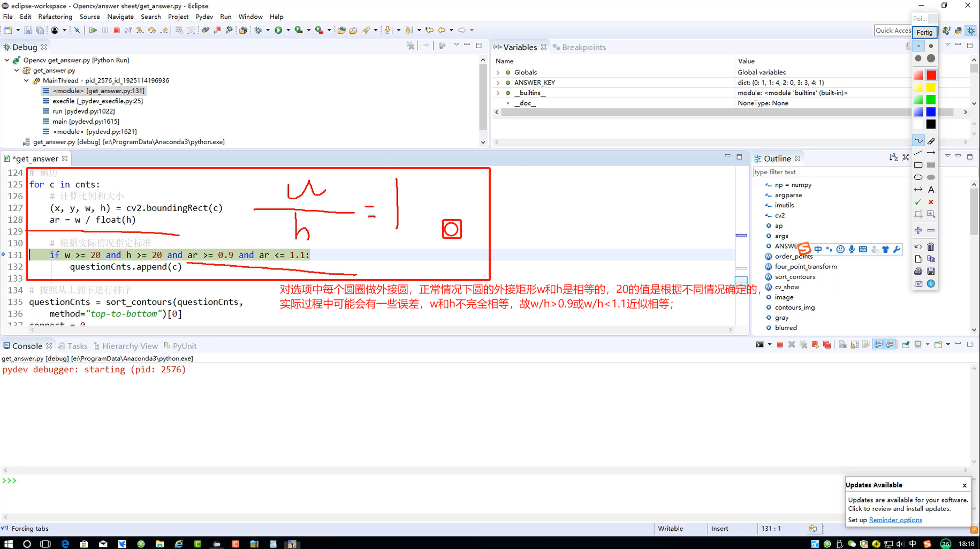
Task: Select the text 'A' tool in palette
Action: [x=931, y=190]
